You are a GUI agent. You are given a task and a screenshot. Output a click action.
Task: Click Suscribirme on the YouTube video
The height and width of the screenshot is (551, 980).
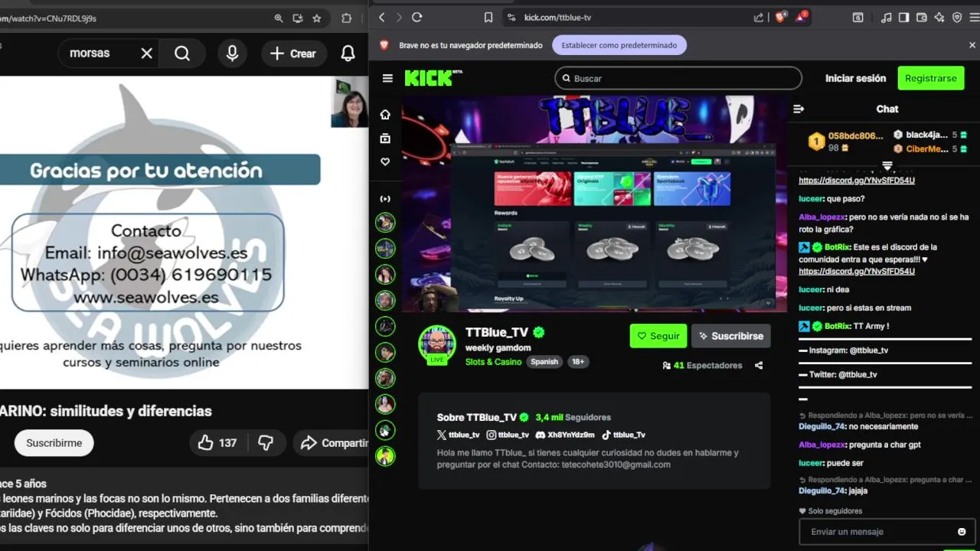pos(54,442)
